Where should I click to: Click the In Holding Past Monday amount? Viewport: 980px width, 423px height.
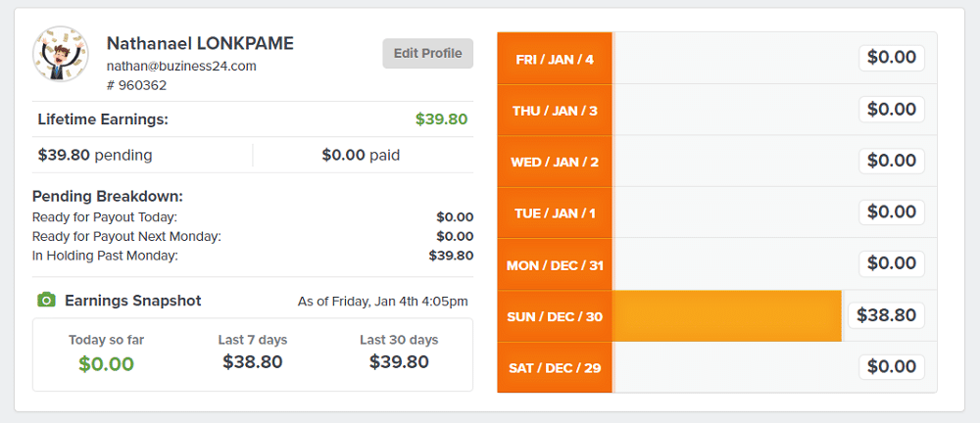coord(451,255)
